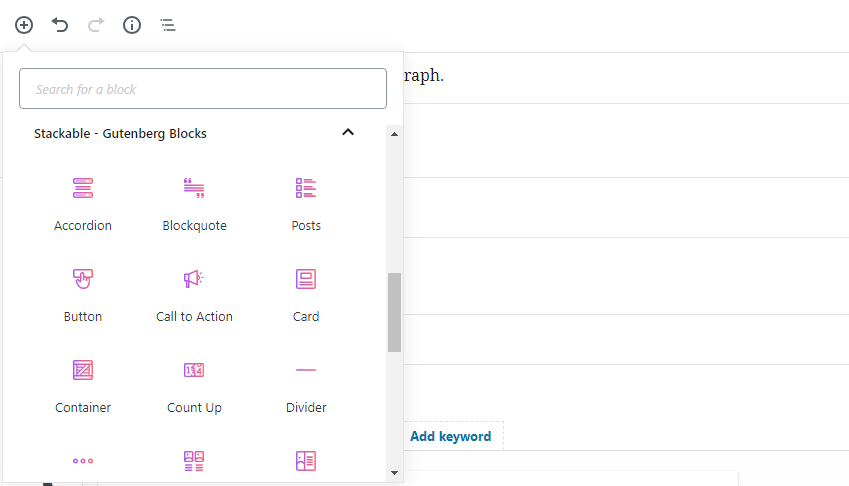
Task: Insert the Blockquote block
Action: [x=194, y=205]
